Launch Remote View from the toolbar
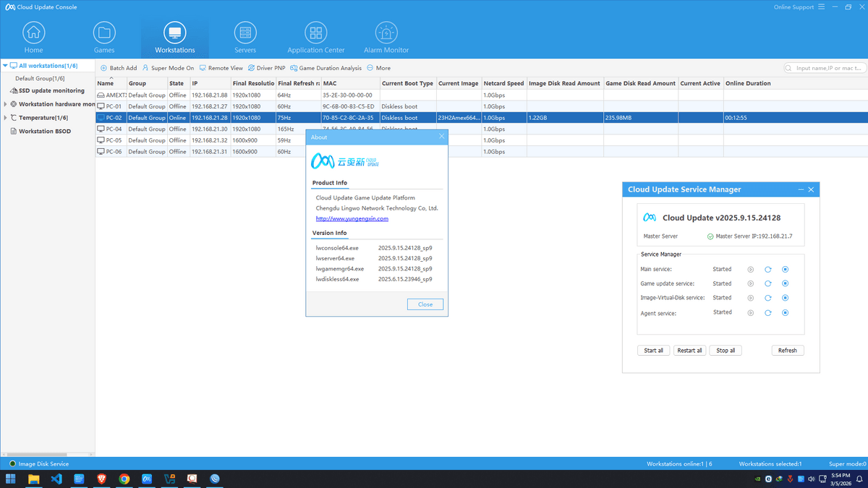868x488 pixels. point(203,68)
